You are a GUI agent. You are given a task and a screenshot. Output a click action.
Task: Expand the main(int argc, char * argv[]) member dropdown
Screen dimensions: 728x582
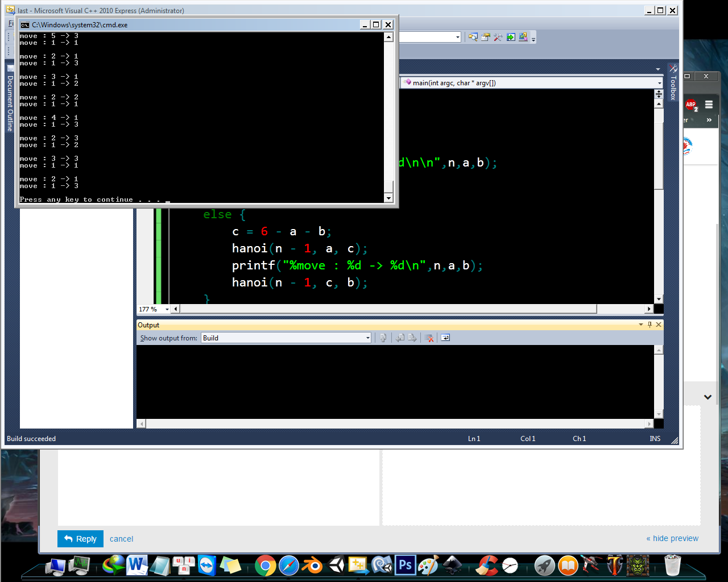pos(659,83)
